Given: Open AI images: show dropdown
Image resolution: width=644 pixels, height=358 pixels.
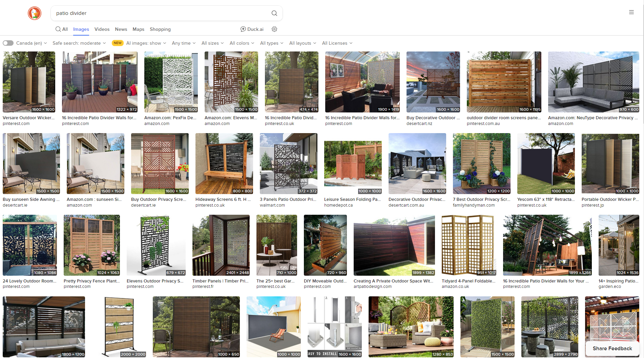Looking at the screenshot, I should click(146, 43).
